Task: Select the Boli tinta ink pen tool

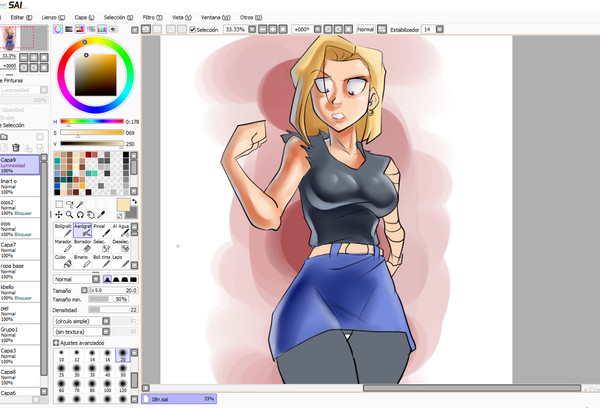Action: (101, 261)
